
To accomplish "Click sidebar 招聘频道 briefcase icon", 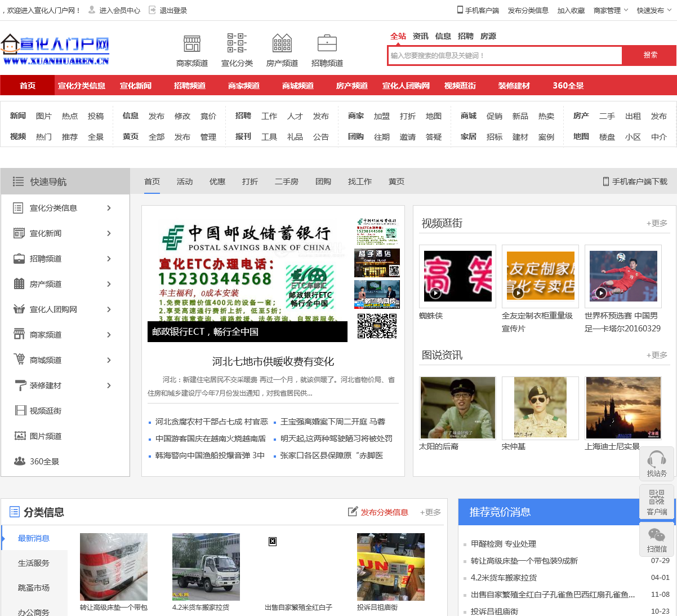I will pyautogui.click(x=19, y=259).
